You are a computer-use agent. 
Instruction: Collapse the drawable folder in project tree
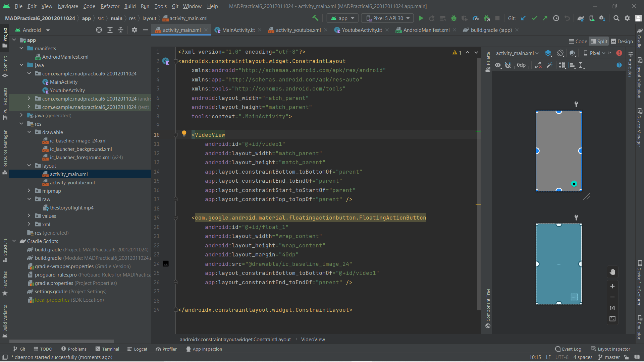click(29, 132)
